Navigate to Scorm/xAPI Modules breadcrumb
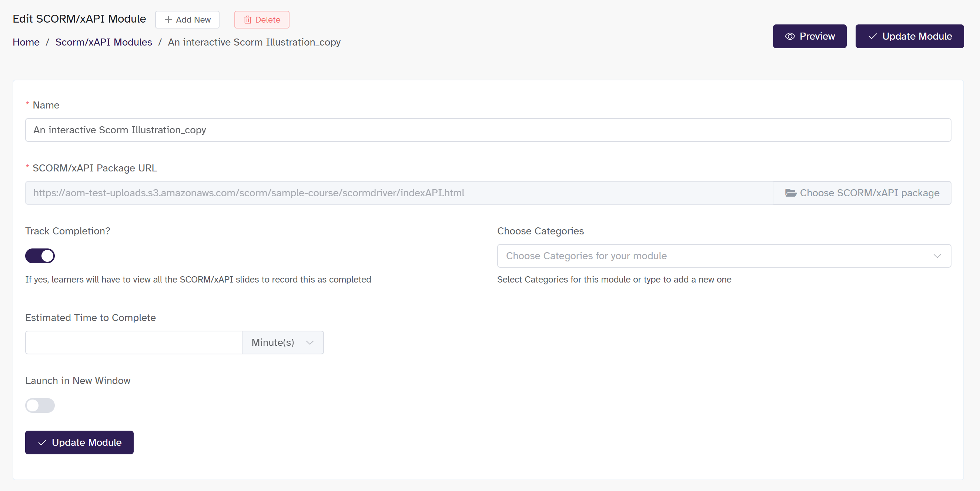 coord(103,42)
